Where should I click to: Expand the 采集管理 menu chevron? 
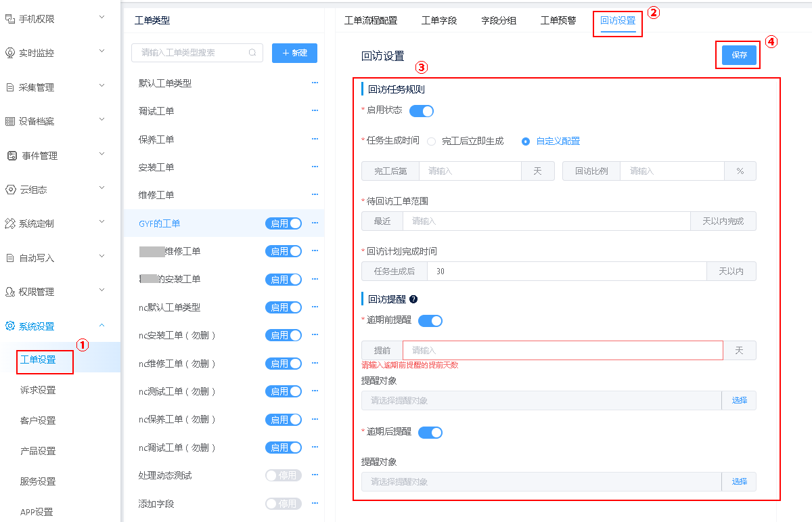(101, 85)
